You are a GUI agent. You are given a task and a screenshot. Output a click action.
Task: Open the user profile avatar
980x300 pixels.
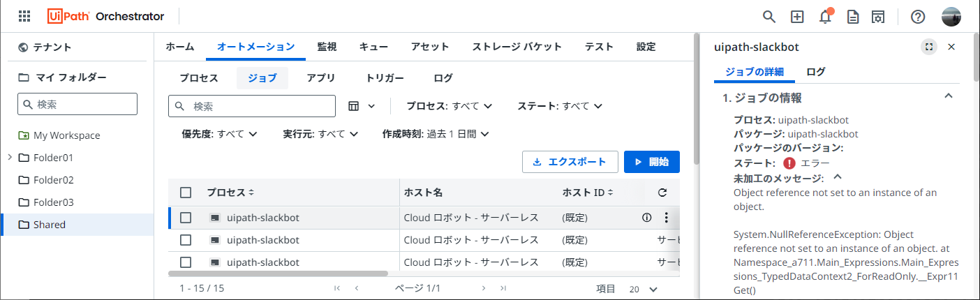(951, 16)
